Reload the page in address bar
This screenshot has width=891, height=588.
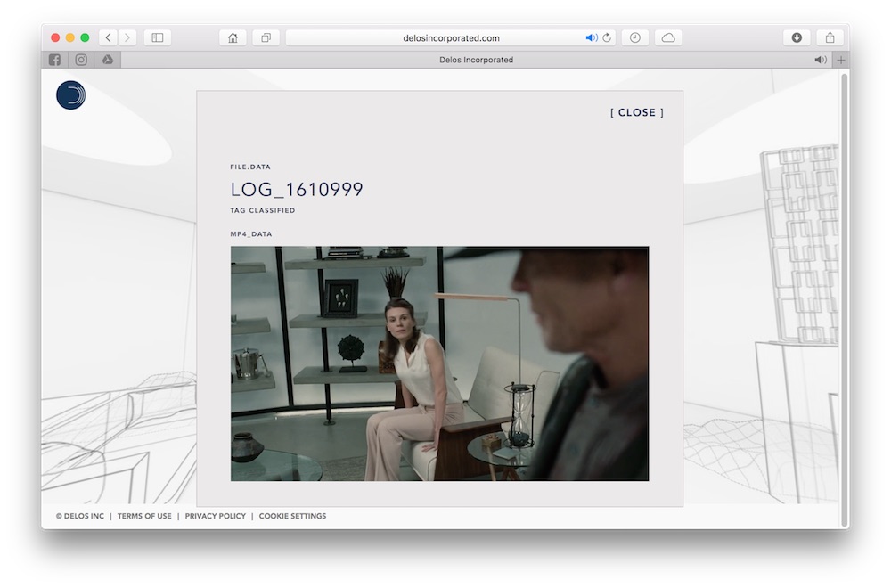click(x=607, y=37)
